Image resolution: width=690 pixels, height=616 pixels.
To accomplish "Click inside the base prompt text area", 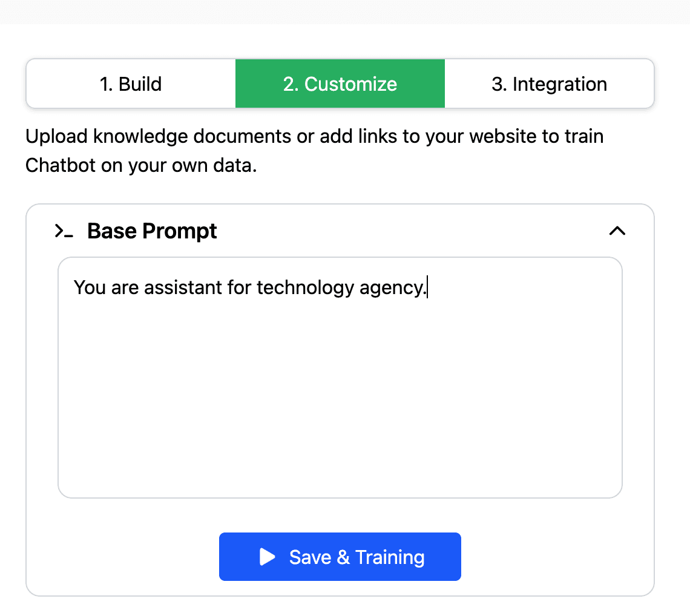I will click(x=339, y=375).
